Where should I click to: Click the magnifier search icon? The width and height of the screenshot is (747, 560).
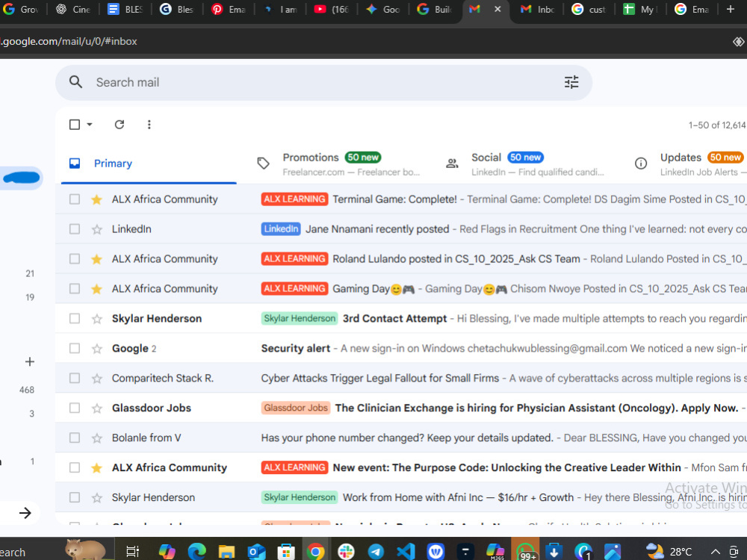pyautogui.click(x=75, y=82)
